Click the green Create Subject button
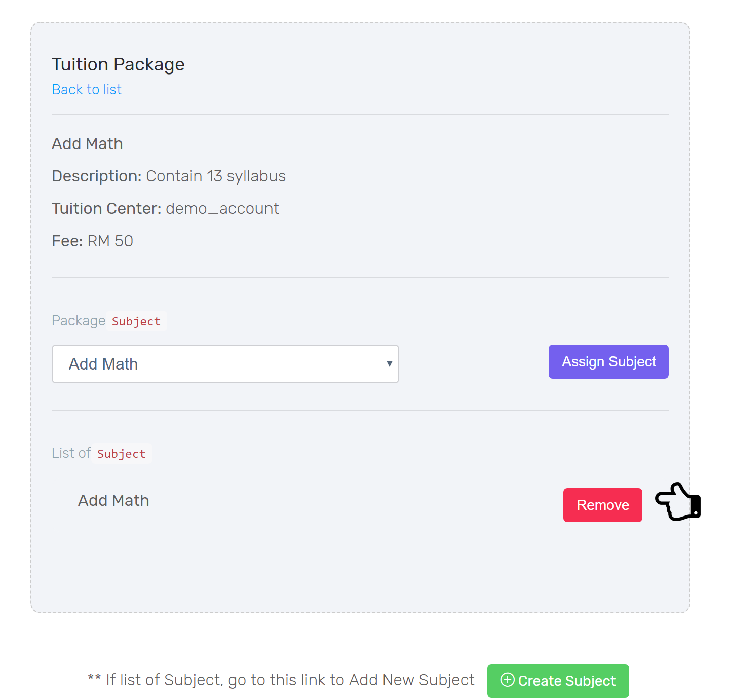Image resolution: width=730 pixels, height=700 pixels. click(558, 681)
